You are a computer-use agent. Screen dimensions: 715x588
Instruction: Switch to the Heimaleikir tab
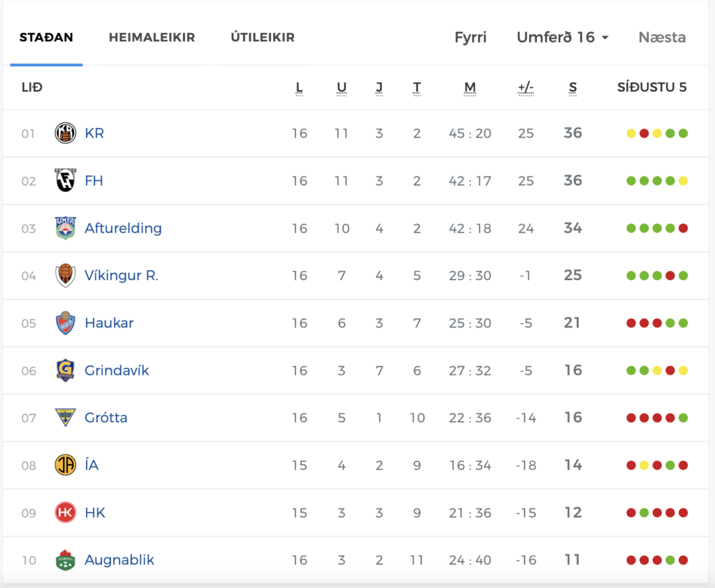click(x=152, y=38)
